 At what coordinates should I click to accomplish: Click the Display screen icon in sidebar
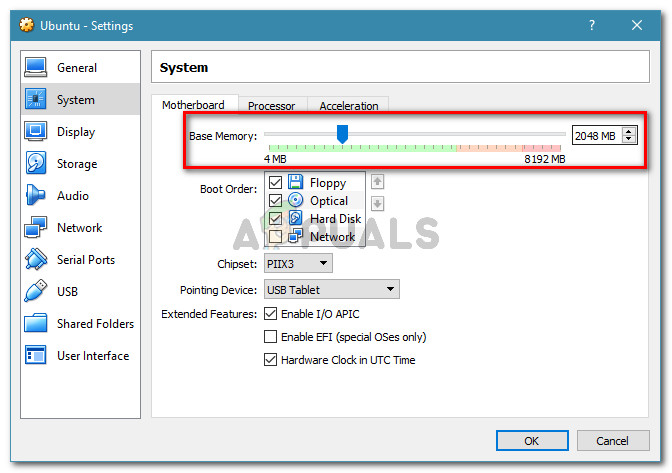[x=36, y=131]
